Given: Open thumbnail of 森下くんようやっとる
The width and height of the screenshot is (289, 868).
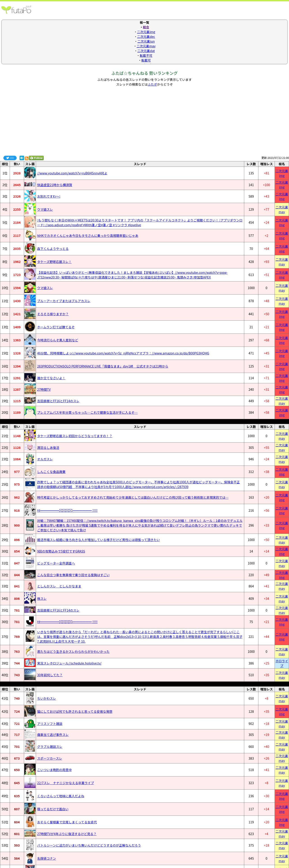Looking at the screenshot, I should tap(30, 249).
